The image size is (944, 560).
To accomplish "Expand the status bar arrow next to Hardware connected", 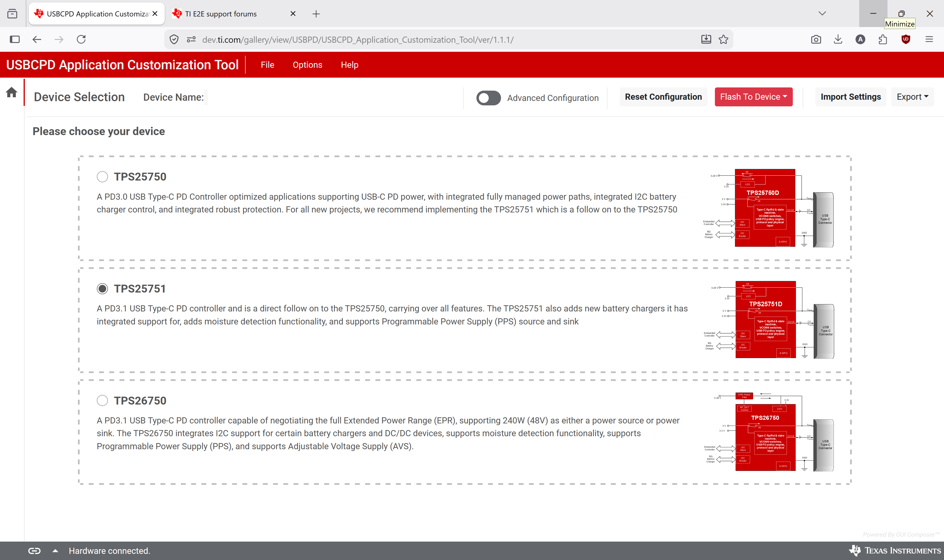I will click(55, 551).
